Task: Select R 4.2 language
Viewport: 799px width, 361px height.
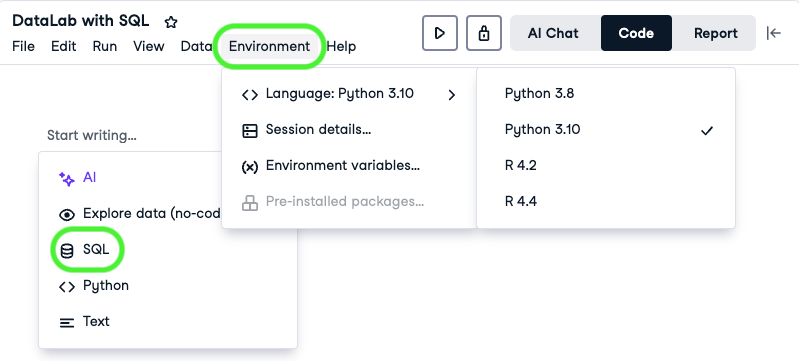Action: 606,166
